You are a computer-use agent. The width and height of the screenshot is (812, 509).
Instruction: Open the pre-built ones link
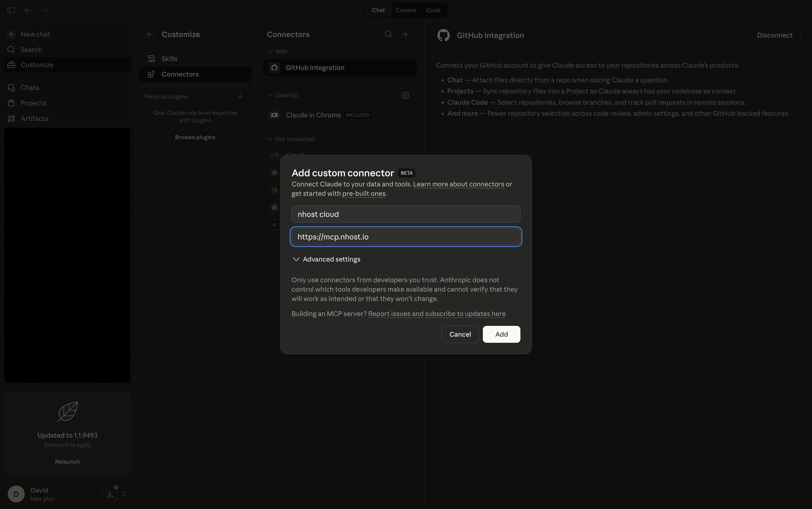(x=364, y=193)
